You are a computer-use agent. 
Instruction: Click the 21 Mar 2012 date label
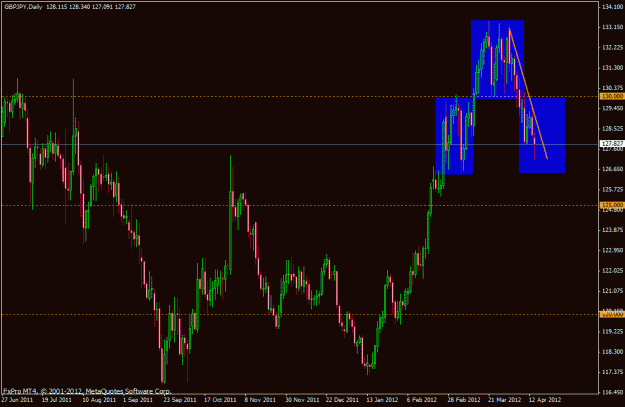tap(504, 399)
